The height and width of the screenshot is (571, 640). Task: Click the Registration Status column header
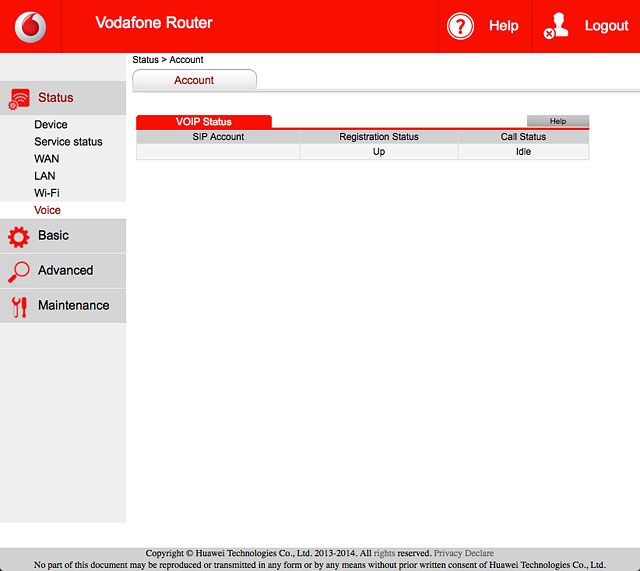[379, 137]
